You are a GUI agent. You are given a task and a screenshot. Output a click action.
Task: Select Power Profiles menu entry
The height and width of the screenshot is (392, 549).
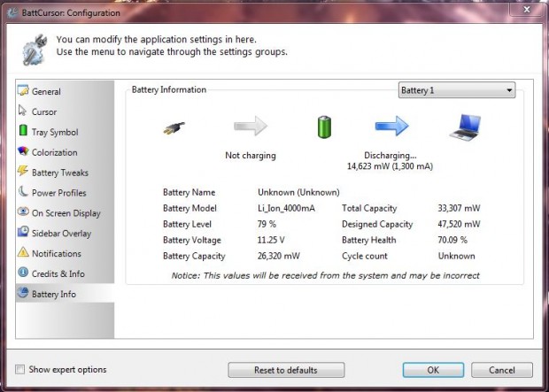click(x=66, y=193)
